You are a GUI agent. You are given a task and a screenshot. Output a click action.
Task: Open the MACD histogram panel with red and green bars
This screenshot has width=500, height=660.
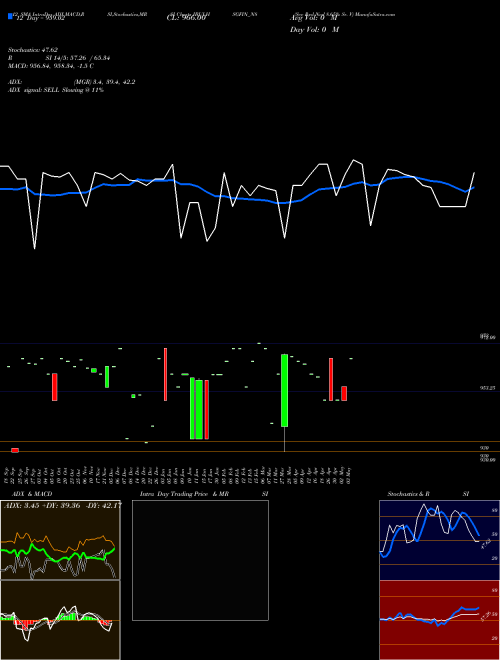(60, 620)
